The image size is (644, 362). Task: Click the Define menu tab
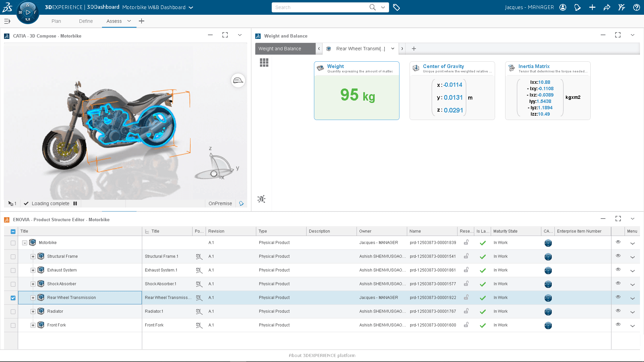pyautogui.click(x=86, y=21)
